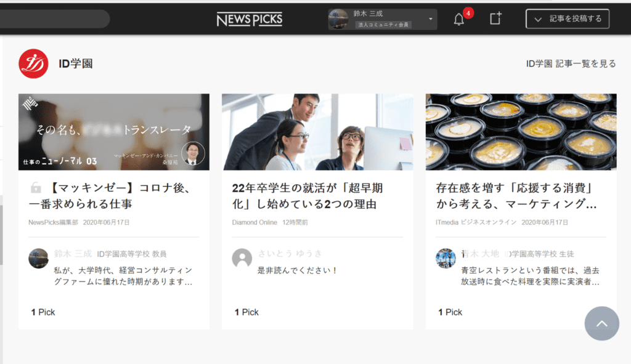Expand the 鈴木 三成 account dropdown
The height and width of the screenshot is (364, 631).
430,19
